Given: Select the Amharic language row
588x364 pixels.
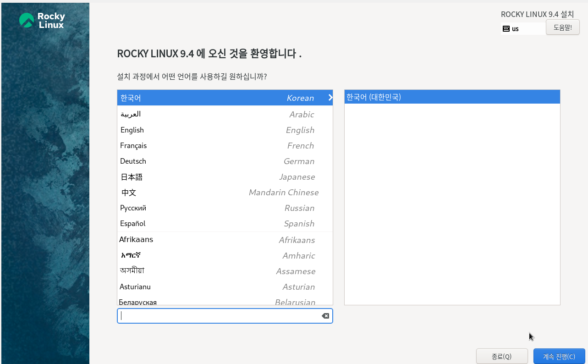Looking at the screenshot, I should point(225,255).
